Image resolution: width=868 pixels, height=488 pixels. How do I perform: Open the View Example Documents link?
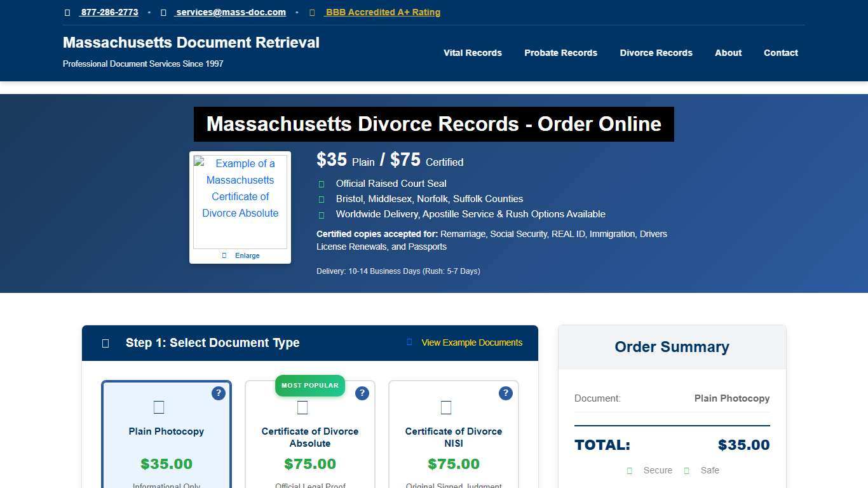point(471,342)
